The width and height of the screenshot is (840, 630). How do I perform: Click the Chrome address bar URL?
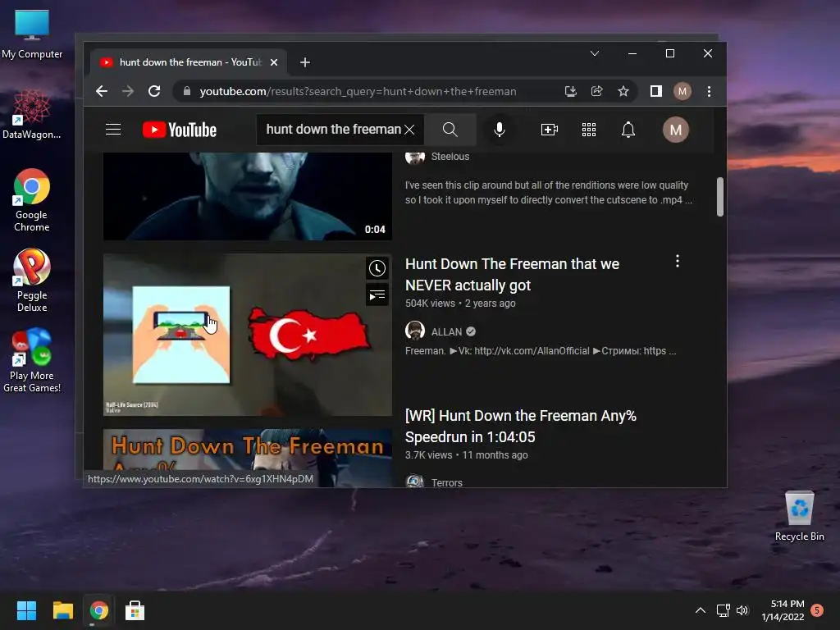click(358, 92)
